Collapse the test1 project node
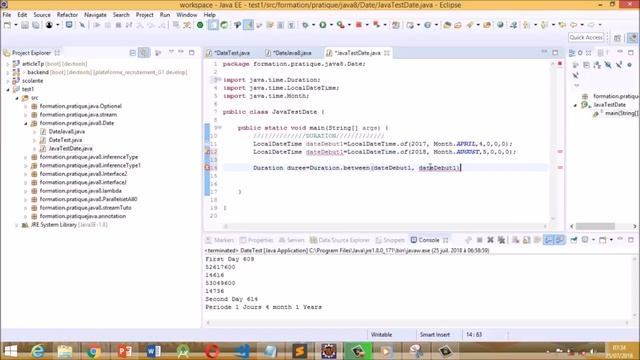 tap(8, 89)
